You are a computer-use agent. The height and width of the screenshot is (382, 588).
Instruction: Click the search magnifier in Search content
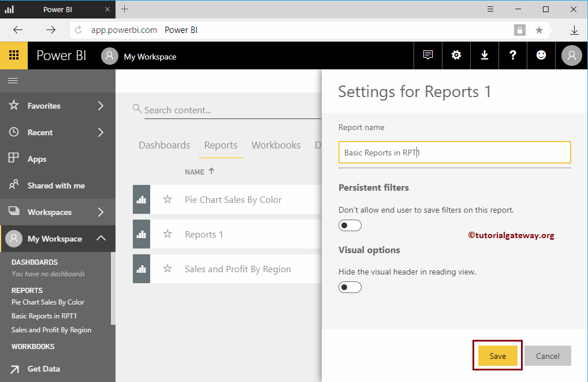tap(137, 109)
